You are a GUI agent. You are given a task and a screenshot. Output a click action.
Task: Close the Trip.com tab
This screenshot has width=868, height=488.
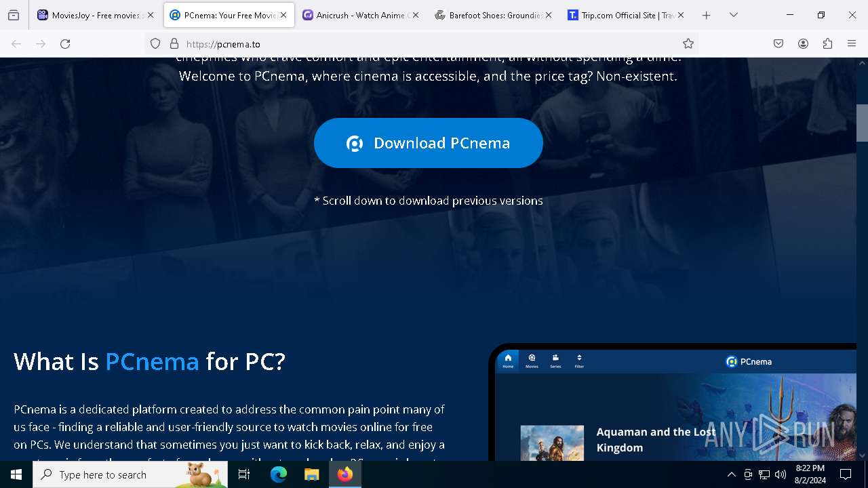[681, 15]
